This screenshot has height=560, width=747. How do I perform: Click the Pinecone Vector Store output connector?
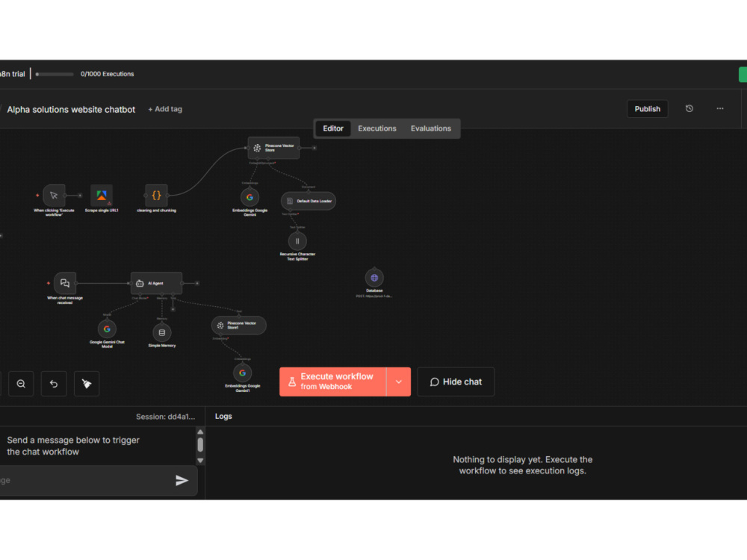[x=314, y=148]
